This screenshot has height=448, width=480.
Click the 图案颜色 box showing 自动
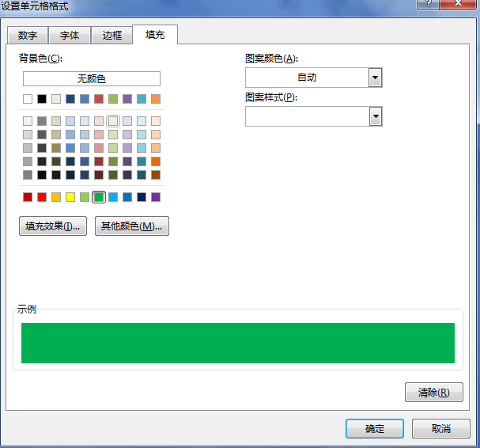[307, 78]
